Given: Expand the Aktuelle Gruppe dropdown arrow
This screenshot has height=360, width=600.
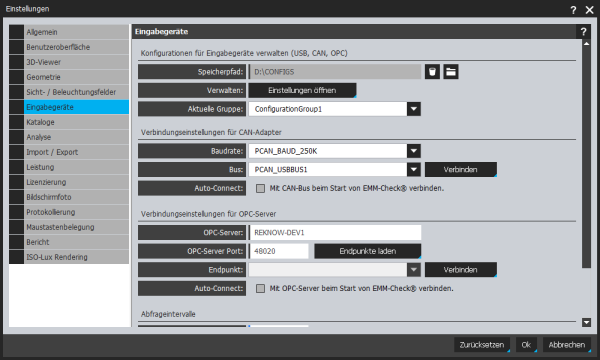Looking at the screenshot, I should pos(414,109).
